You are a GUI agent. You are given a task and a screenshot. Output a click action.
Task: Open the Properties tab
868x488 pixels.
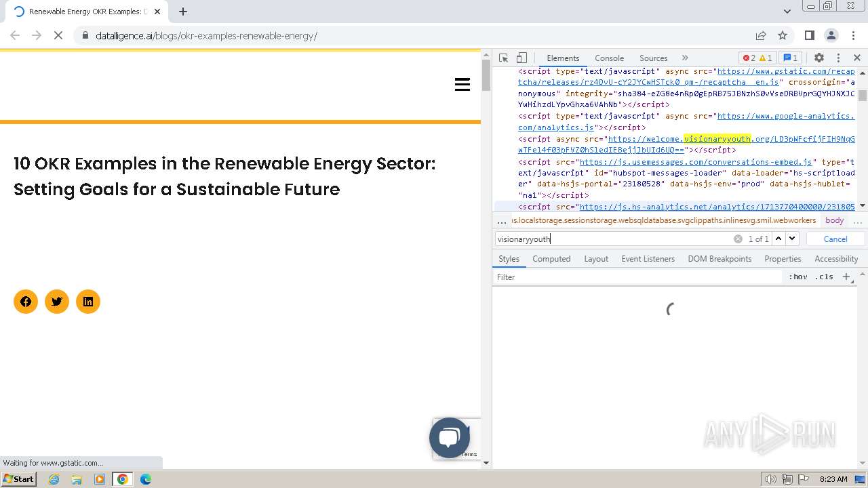click(783, 259)
